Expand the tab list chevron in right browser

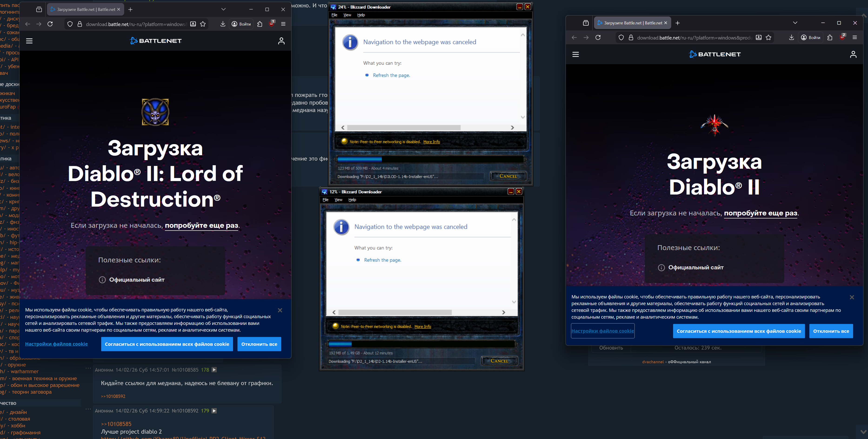click(795, 23)
